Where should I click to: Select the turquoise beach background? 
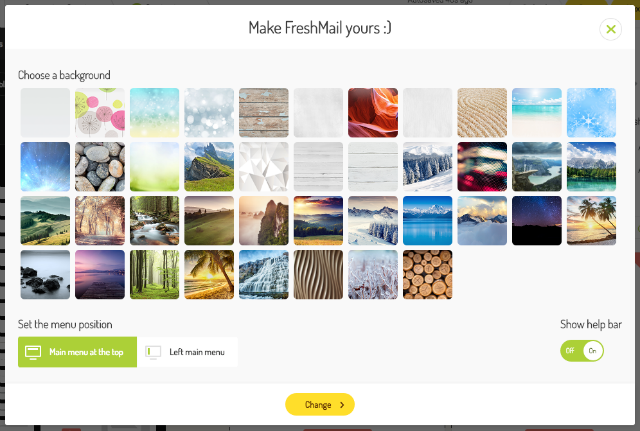pos(537,113)
